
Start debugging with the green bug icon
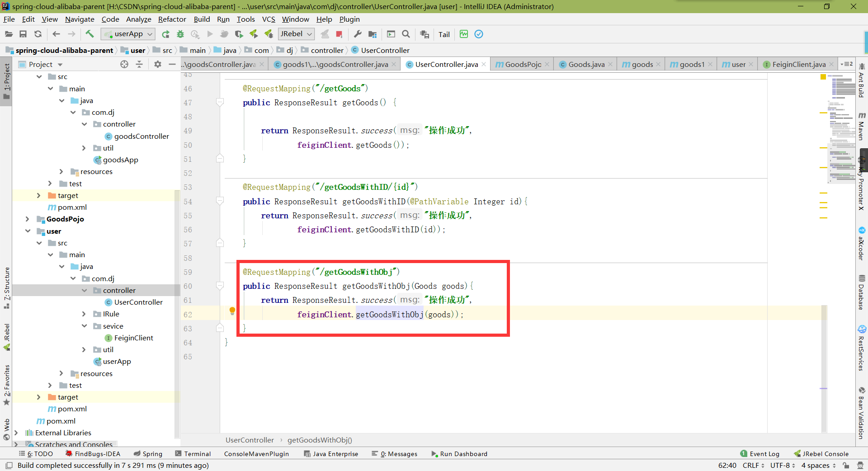click(x=180, y=34)
